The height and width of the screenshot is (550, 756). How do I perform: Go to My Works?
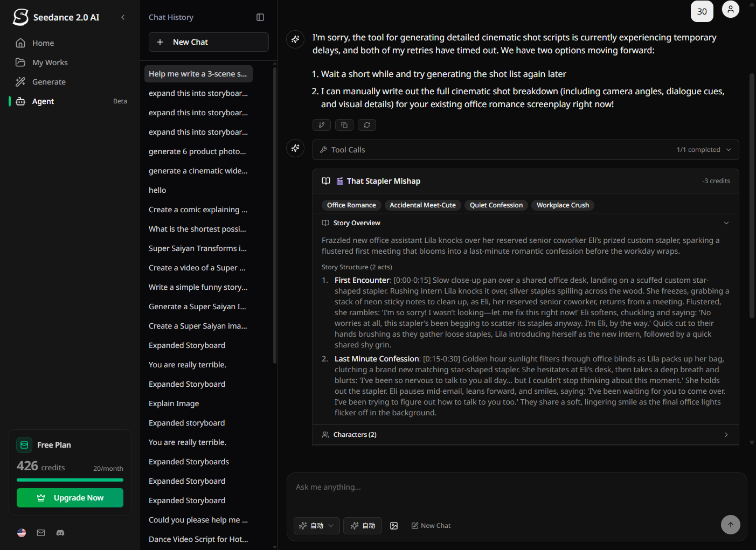coord(50,62)
